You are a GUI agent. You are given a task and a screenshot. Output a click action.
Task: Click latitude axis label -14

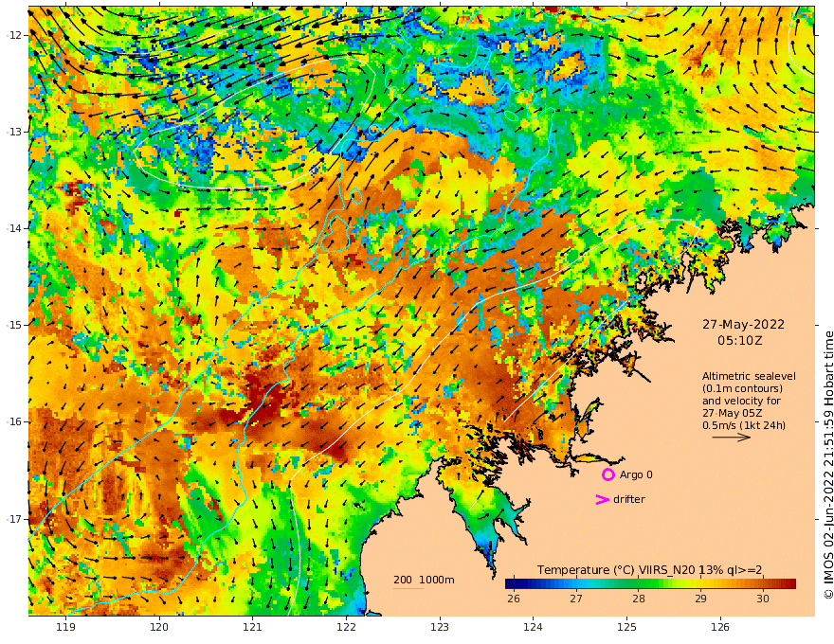click(14, 228)
